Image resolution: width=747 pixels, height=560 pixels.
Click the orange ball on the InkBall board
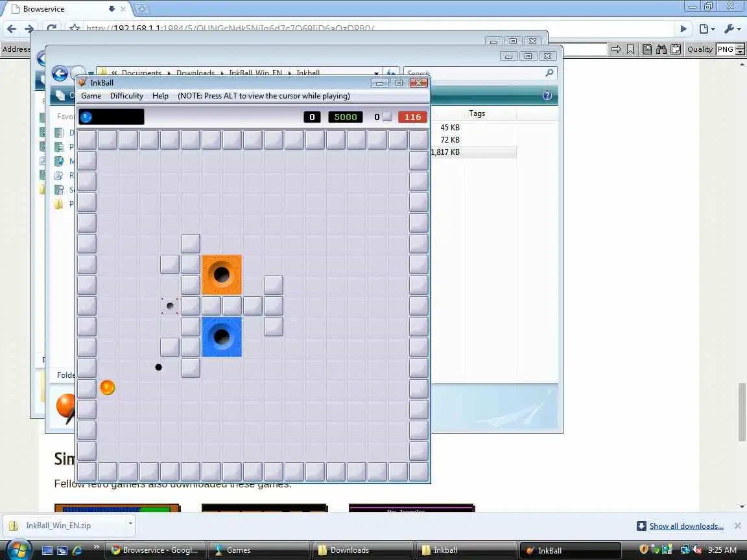point(107,387)
